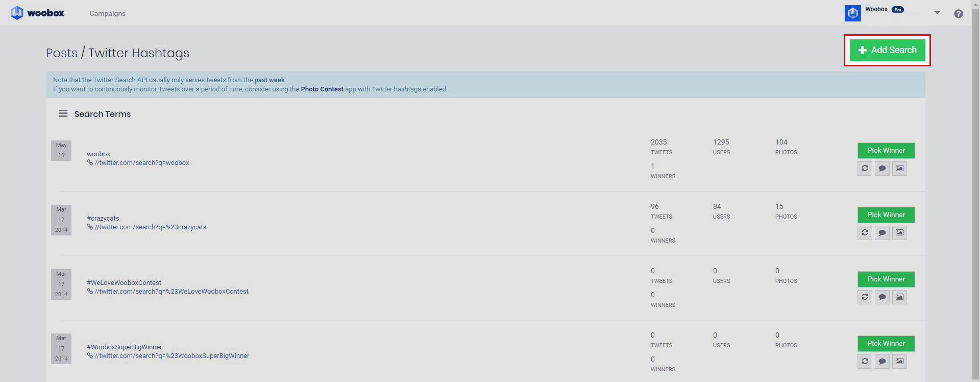View tweets for #crazycats

click(x=882, y=233)
